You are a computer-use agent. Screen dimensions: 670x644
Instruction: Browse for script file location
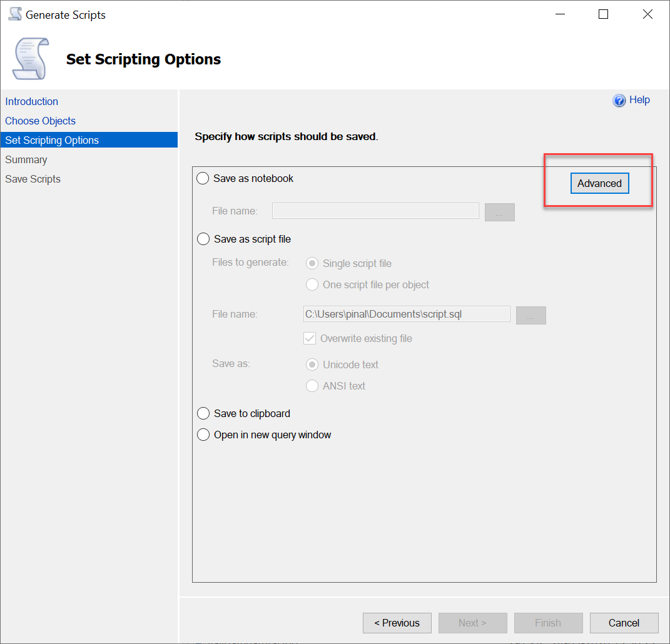pos(530,315)
